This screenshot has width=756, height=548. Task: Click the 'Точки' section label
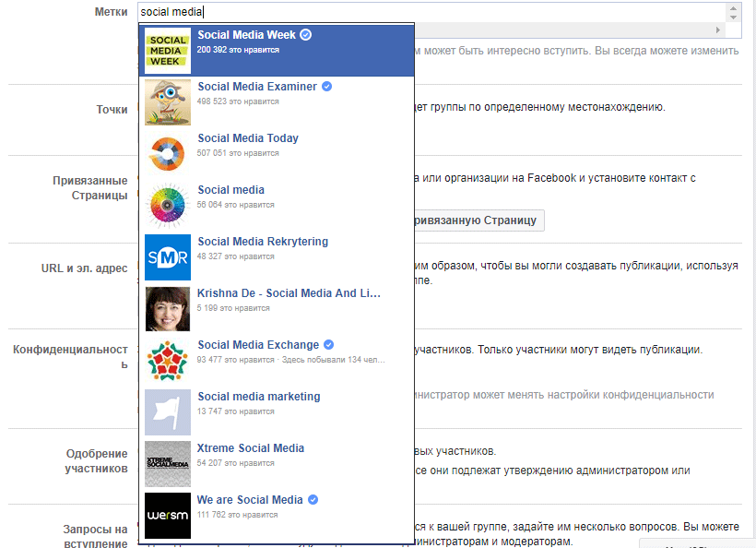tap(112, 110)
